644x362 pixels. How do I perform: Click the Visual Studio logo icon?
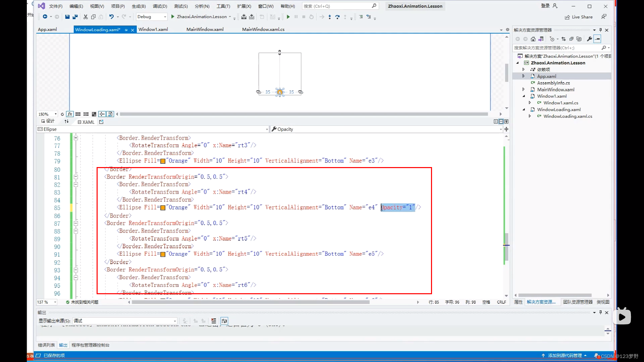click(x=41, y=6)
